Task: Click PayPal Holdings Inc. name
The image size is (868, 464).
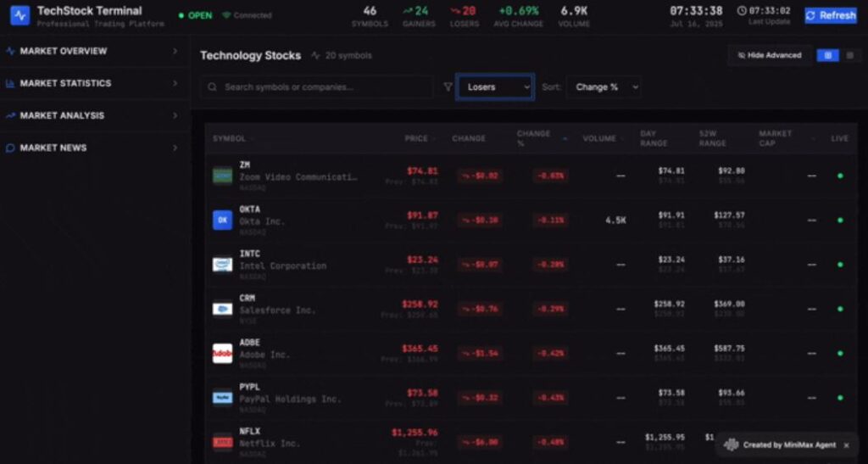Action: pyautogui.click(x=290, y=399)
